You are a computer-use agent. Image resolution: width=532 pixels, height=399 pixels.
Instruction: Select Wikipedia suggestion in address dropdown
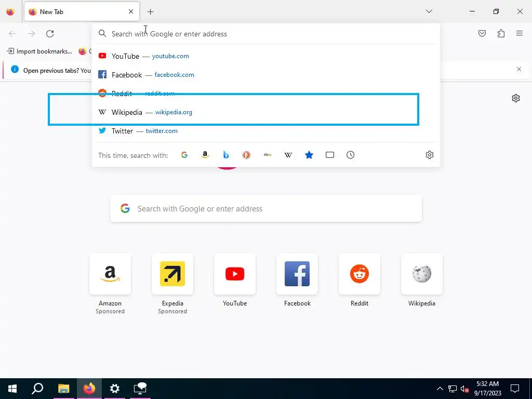[265, 112]
